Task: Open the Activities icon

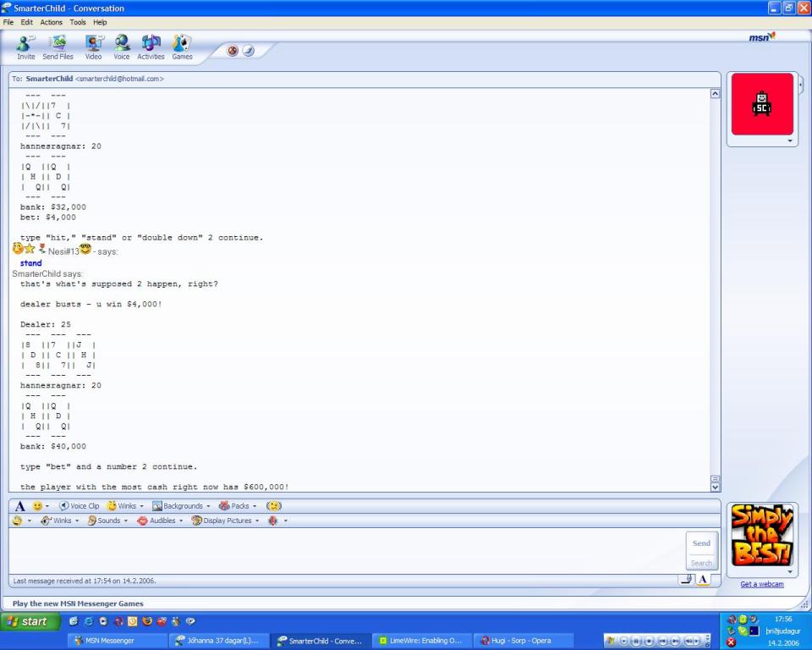Action: click(x=151, y=47)
